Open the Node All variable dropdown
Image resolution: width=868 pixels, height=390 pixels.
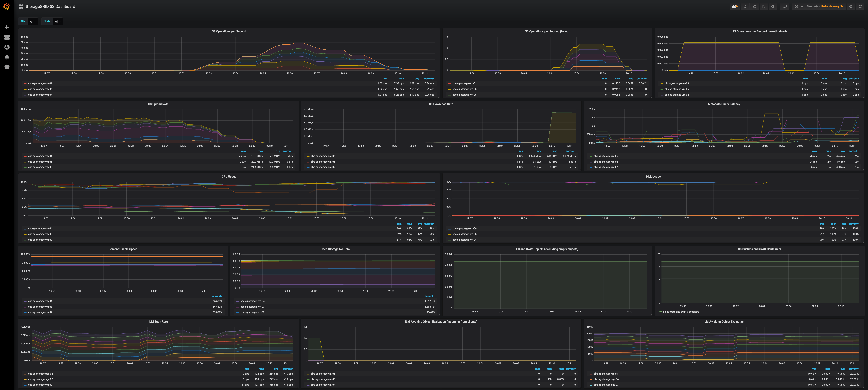58,21
